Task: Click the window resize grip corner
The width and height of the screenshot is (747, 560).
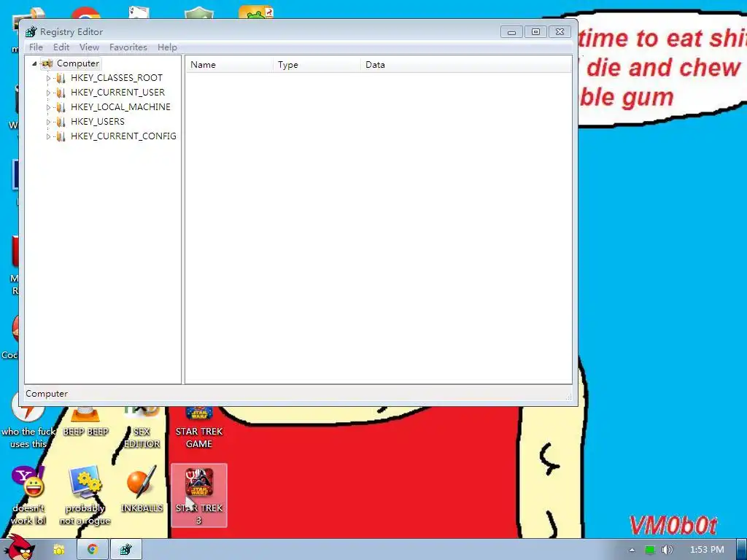Action: point(568,396)
